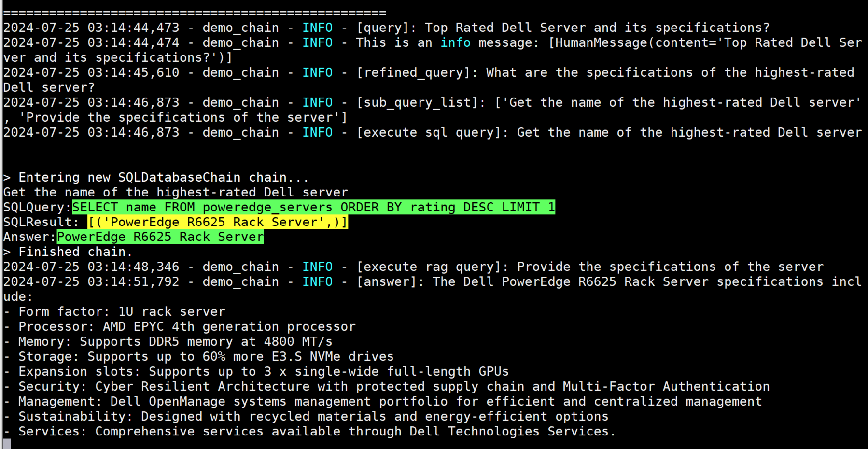868x449 pixels.
Task: Click 'Memory: Supports DDR5 memory at 4800 MT/s'
Action: pos(168,342)
